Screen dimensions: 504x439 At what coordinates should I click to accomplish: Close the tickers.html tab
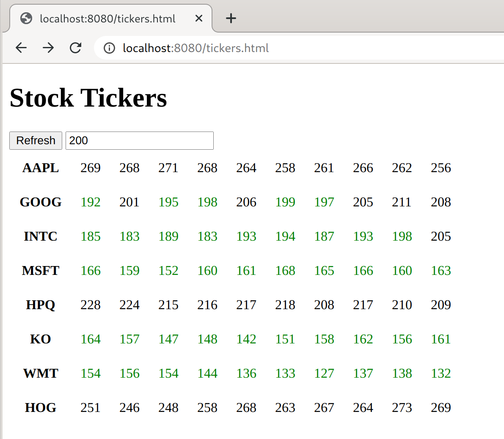(x=199, y=18)
